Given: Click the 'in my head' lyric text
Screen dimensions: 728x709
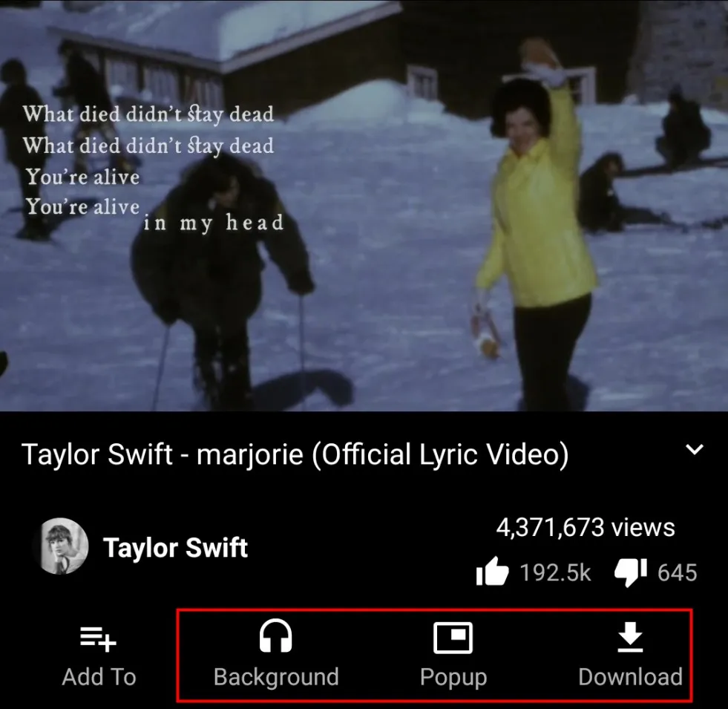Looking at the screenshot, I should [x=213, y=223].
